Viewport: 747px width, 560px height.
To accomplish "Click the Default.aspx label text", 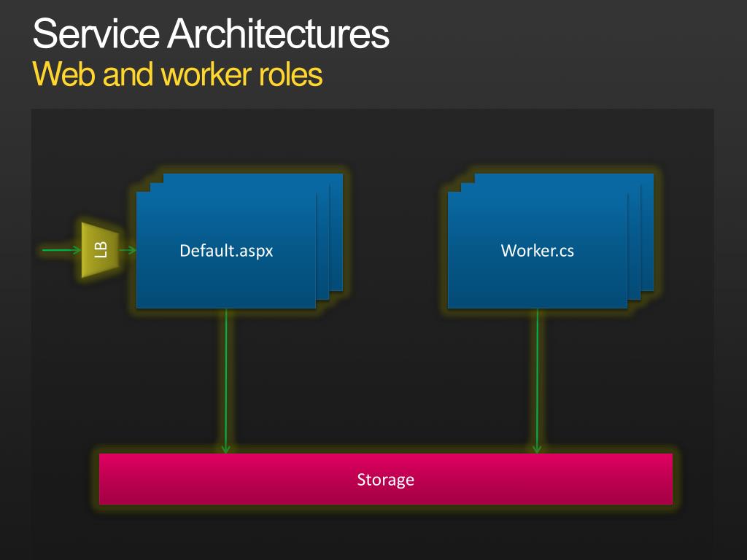I will [226, 251].
